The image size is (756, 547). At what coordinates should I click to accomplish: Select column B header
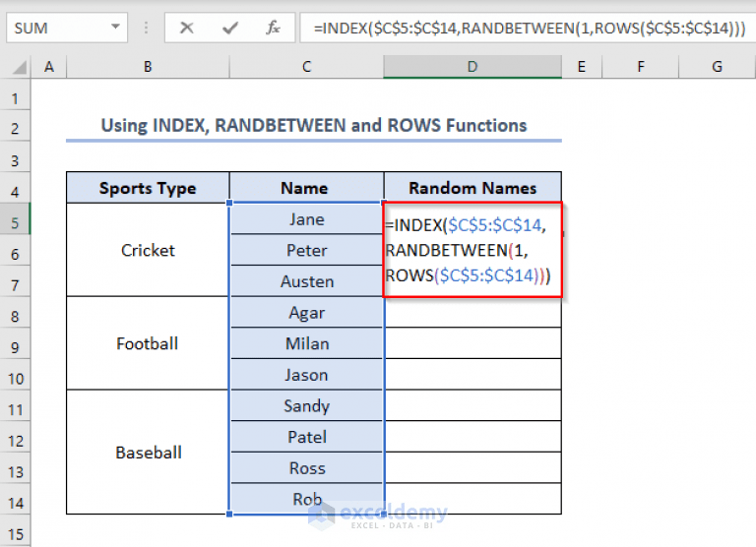click(x=148, y=67)
